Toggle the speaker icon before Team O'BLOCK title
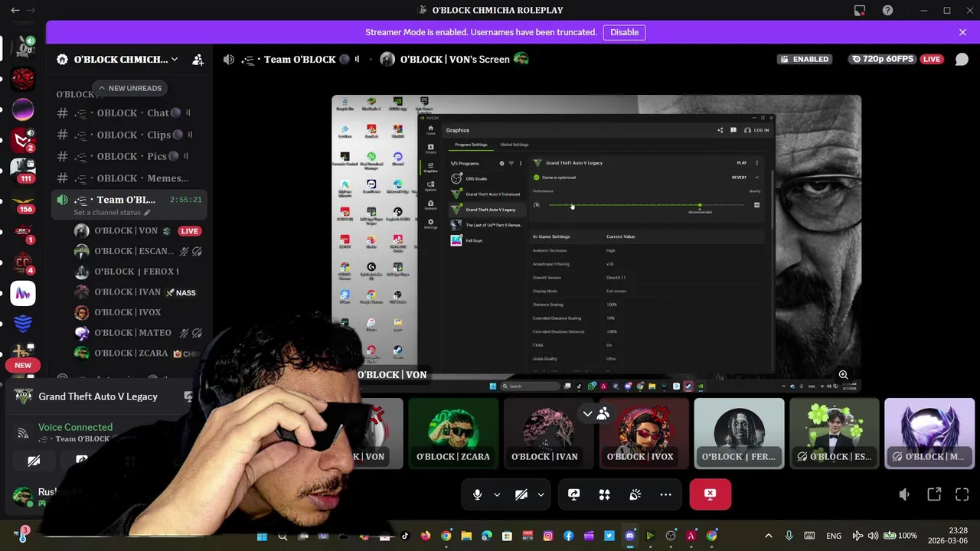 (228, 59)
